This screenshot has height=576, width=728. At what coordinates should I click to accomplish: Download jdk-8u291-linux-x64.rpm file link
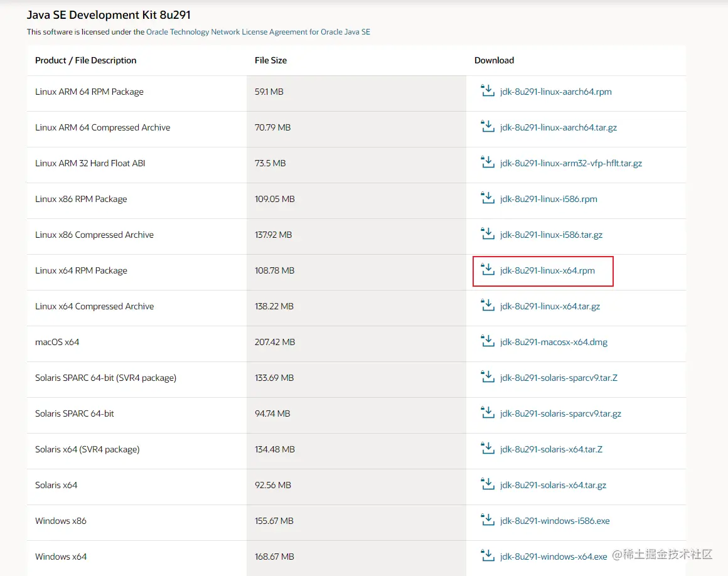coord(547,270)
